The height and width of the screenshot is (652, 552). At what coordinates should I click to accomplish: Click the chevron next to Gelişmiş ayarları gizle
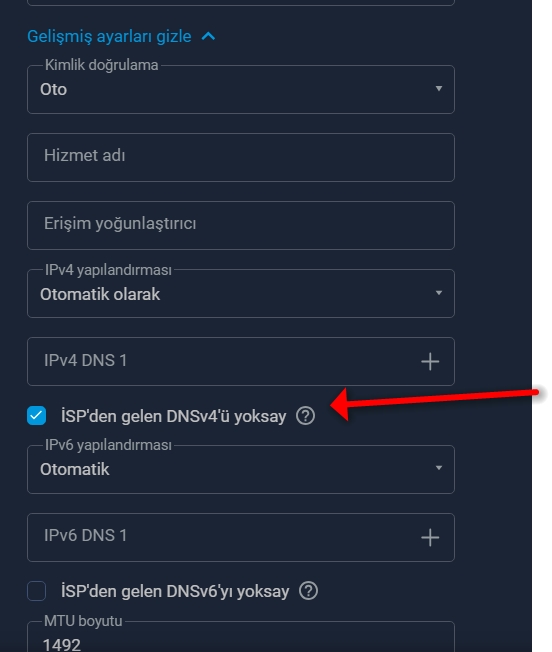pyautogui.click(x=208, y=37)
